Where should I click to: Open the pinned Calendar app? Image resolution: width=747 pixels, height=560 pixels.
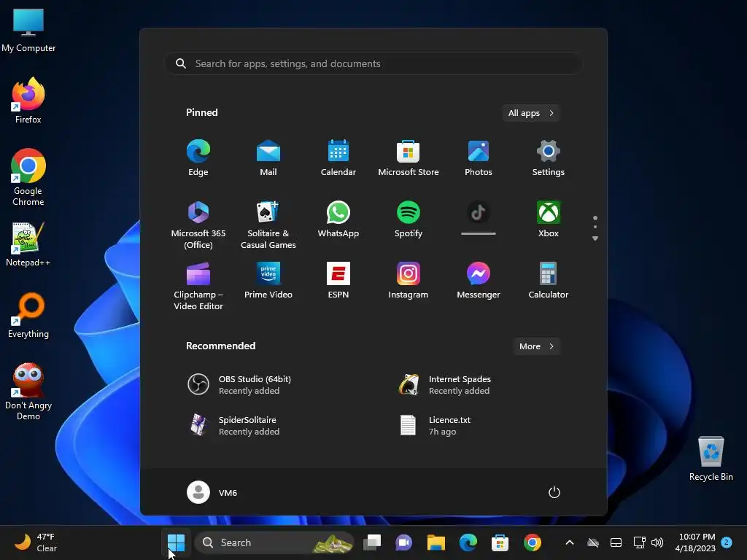pyautogui.click(x=338, y=157)
